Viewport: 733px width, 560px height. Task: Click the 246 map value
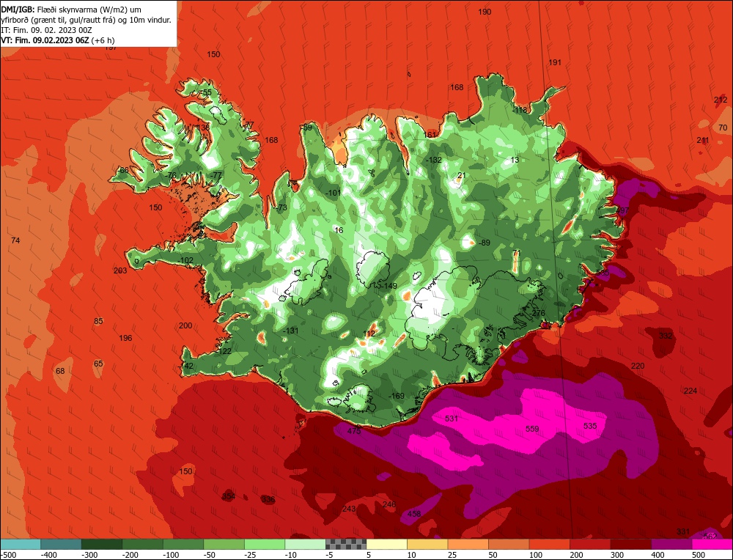tap(389, 504)
